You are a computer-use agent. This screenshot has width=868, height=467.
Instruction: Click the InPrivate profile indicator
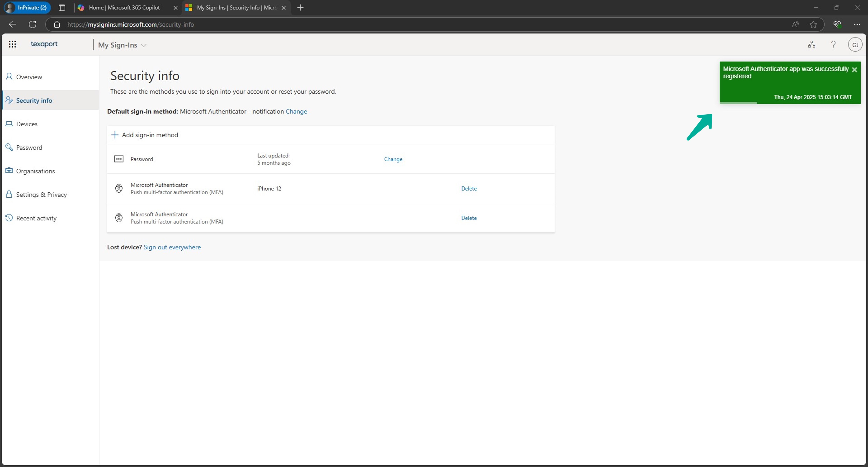27,8
